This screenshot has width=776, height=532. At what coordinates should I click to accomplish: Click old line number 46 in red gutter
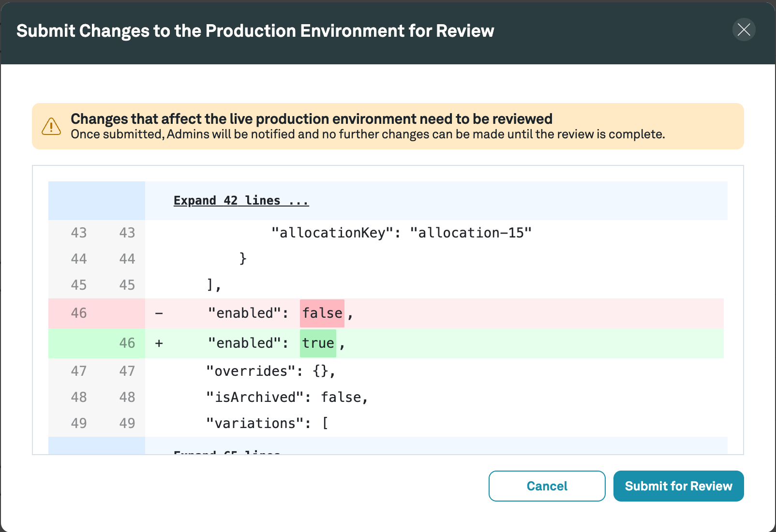[x=79, y=313]
